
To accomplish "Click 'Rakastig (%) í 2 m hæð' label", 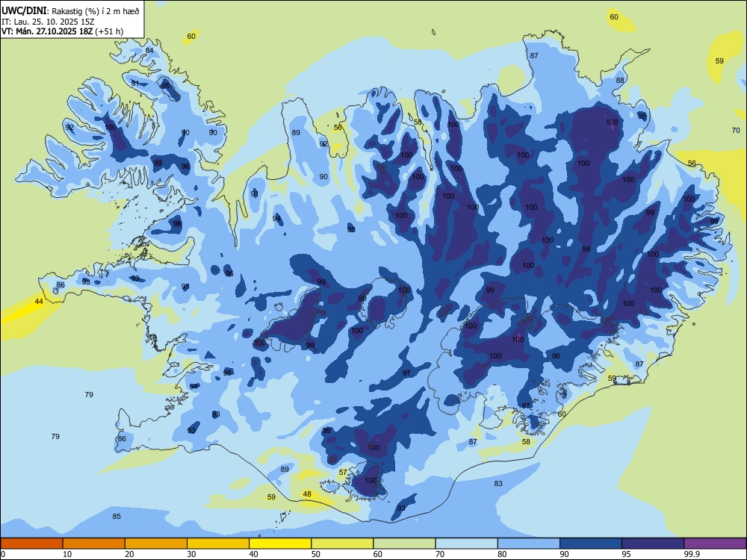I will (x=96, y=11).
